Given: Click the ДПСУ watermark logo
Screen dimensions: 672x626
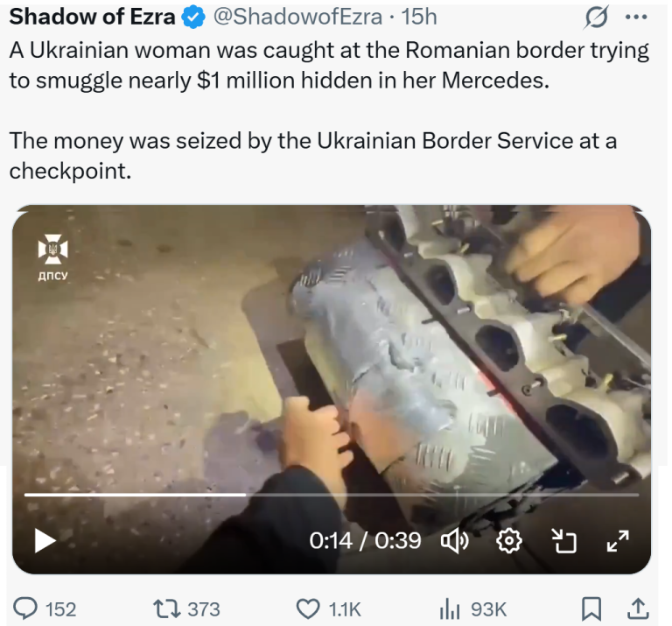Looking at the screenshot, I should (x=52, y=257).
